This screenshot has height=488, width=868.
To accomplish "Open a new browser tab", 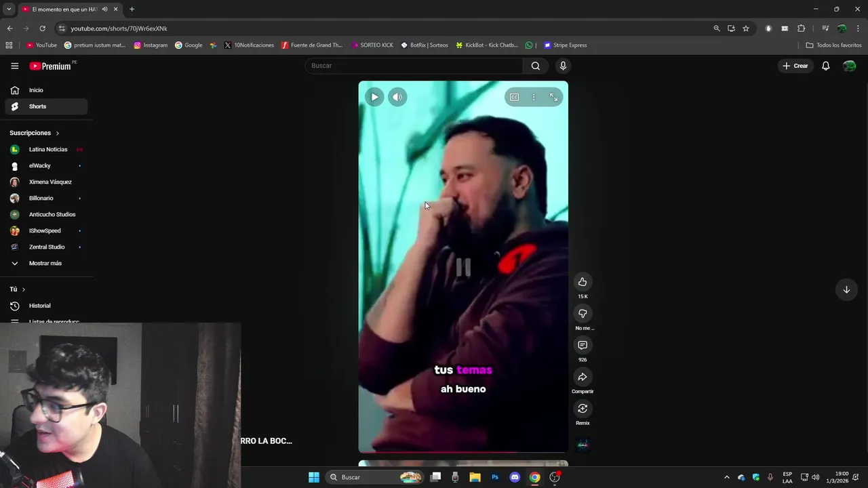I will click(132, 9).
